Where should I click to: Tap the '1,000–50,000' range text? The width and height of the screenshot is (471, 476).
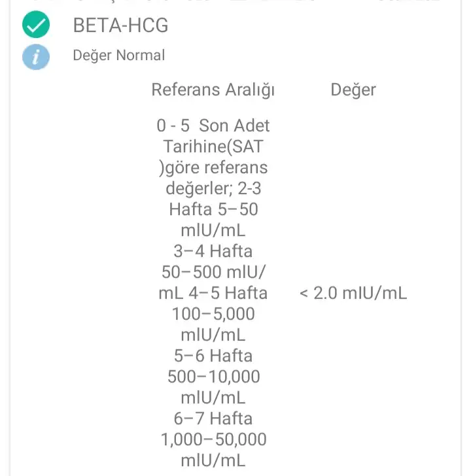pos(213,439)
